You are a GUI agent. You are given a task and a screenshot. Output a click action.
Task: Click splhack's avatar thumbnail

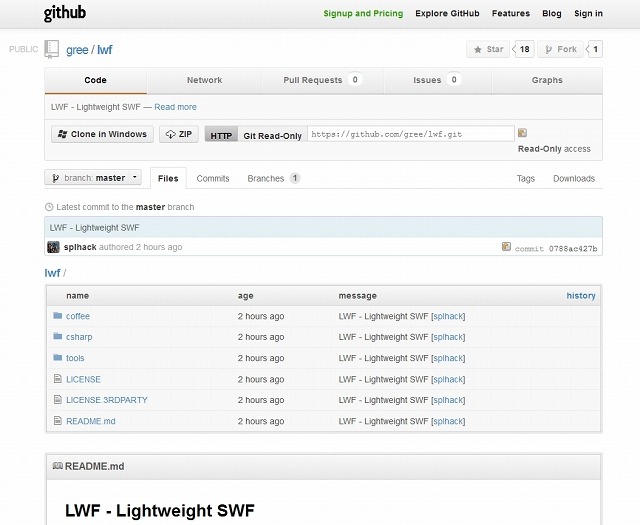(53, 247)
